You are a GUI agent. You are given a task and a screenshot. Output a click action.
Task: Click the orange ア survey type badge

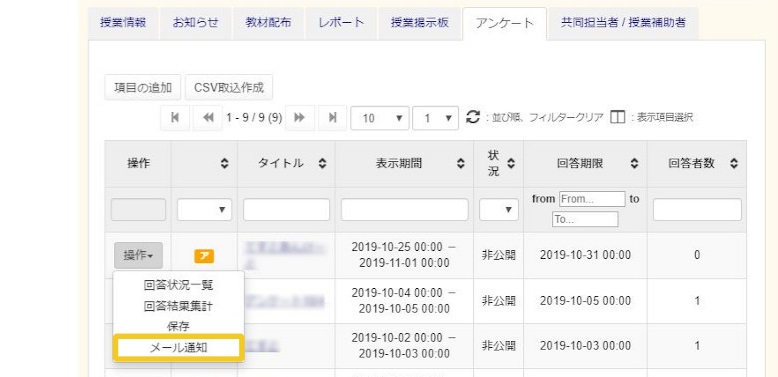click(204, 256)
